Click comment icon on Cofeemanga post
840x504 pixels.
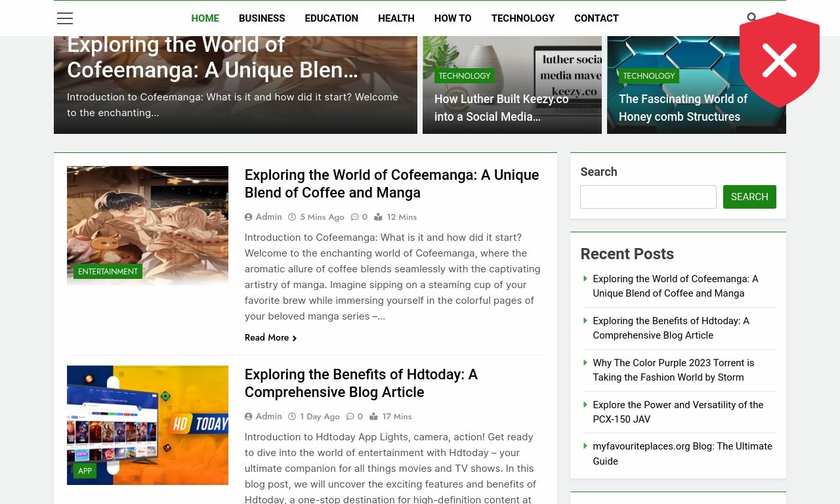click(355, 217)
